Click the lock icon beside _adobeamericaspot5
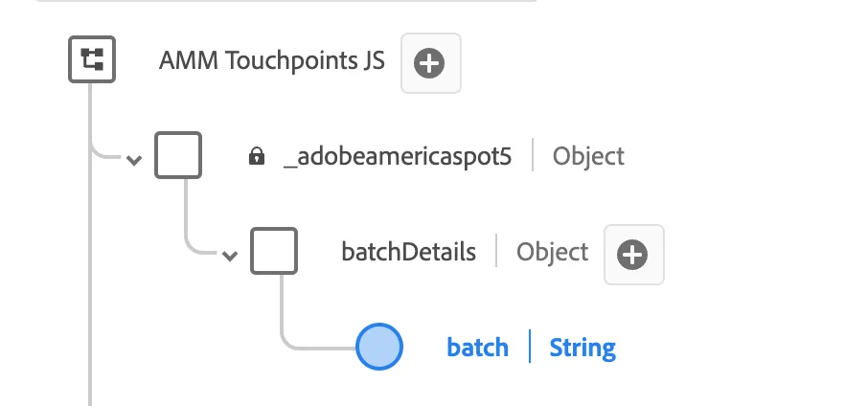 [x=257, y=156]
